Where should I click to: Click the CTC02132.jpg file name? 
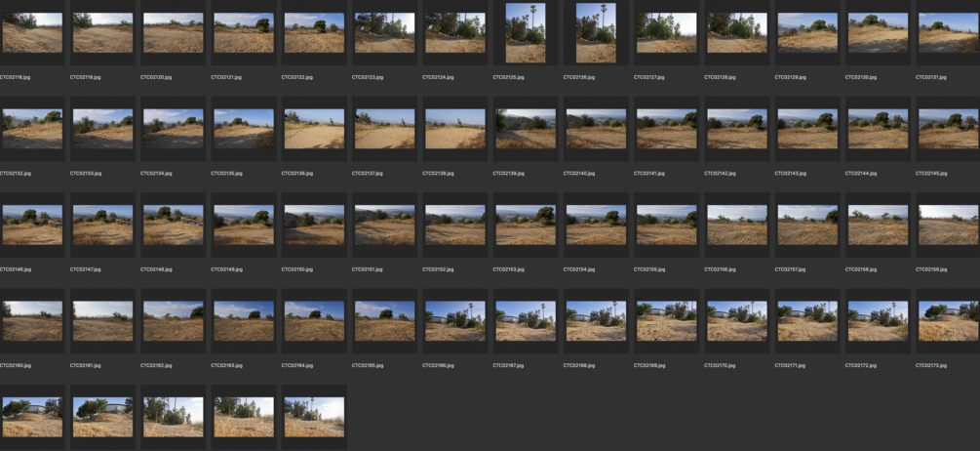click(16, 173)
